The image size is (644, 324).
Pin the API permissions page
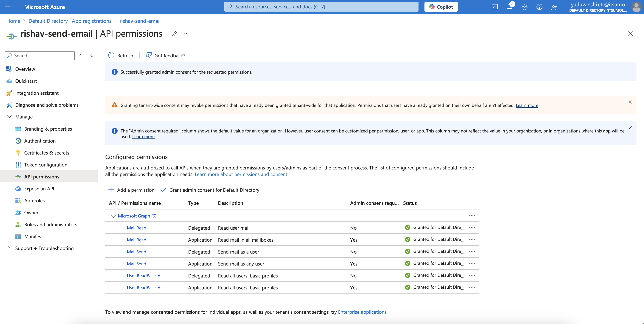tap(175, 33)
